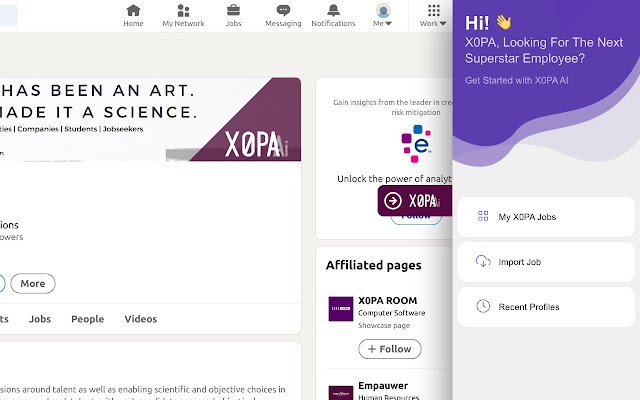Click the 'Showcase page' label under X0PA ROOM
640x400 pixels.
384,325
